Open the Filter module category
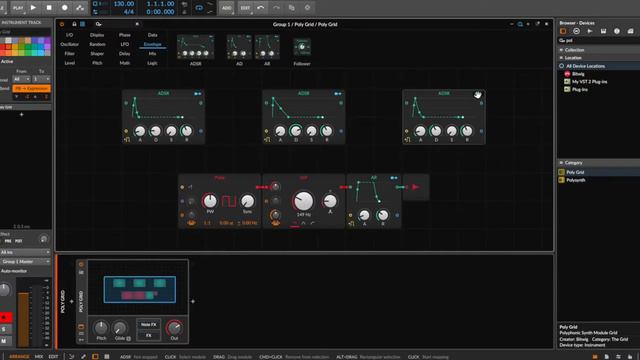Screen dimensions: 640x360 (x=70, y=53)
